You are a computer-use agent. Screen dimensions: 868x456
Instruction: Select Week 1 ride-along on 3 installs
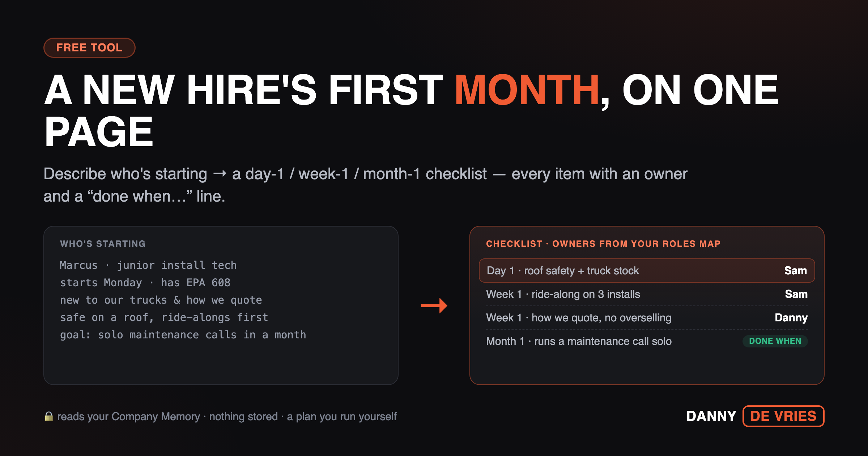pyautogui.click(x=647, y=294)
